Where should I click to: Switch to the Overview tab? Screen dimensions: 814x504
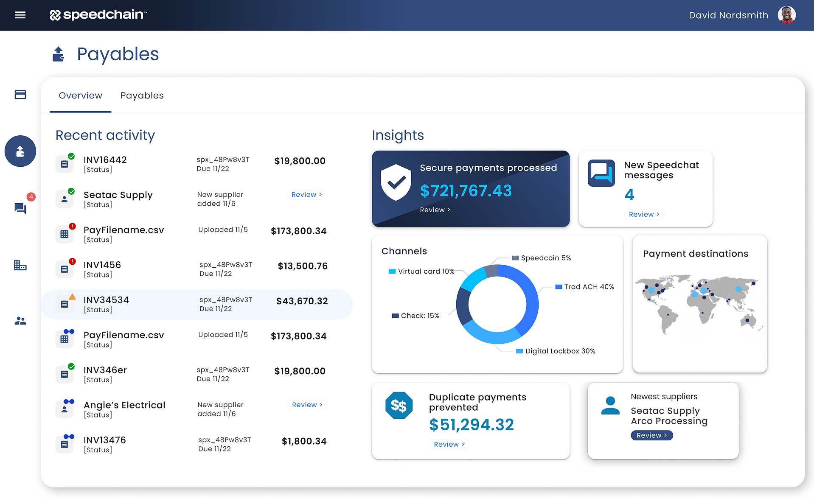pyautogui.click(x=80, y=95)
